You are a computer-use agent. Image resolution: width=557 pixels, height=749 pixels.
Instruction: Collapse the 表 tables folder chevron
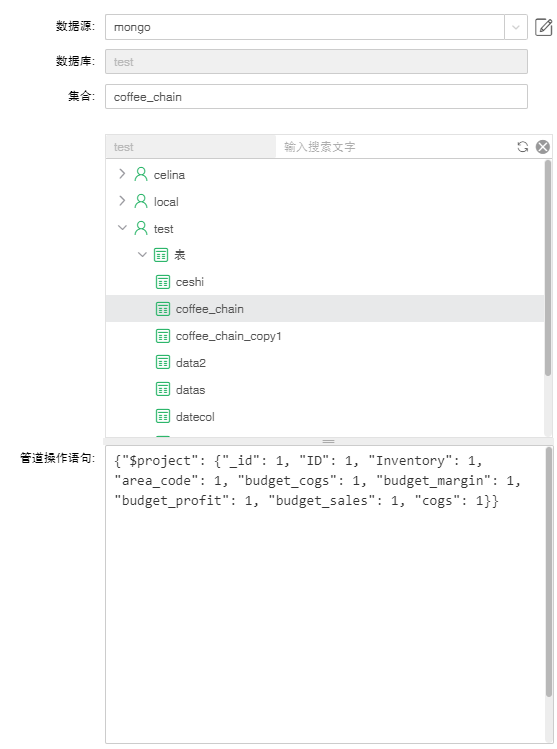142,255
